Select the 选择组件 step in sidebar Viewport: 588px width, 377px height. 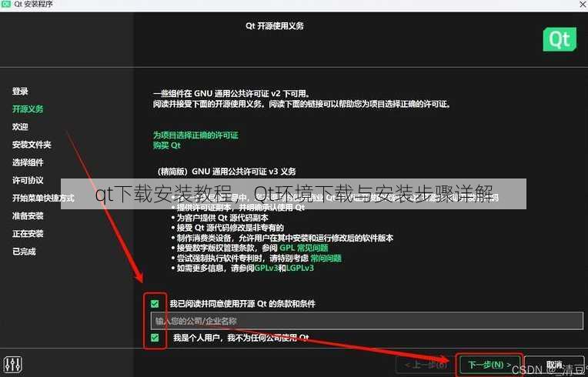click(x=28, y=162)
